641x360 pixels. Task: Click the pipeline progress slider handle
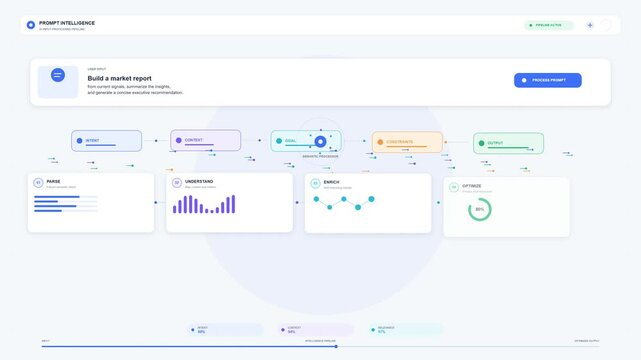tap(336, 347)
